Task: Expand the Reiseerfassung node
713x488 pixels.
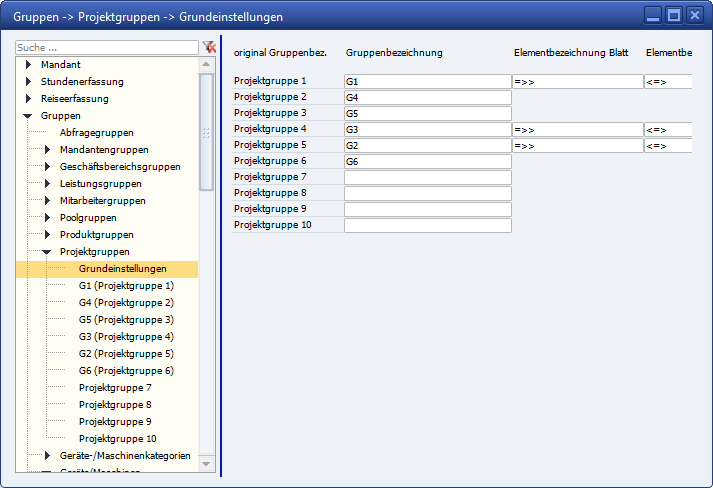Action: [x=29, y=99]
